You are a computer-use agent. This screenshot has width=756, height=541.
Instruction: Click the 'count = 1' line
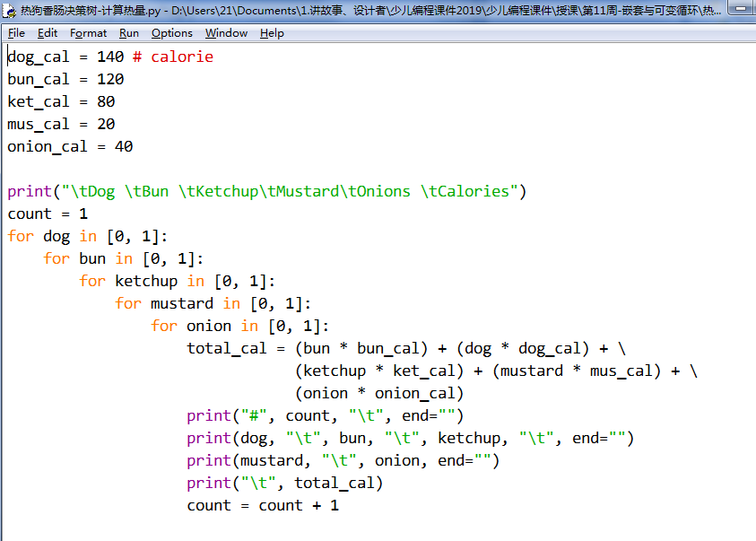(x=48, y=214)
